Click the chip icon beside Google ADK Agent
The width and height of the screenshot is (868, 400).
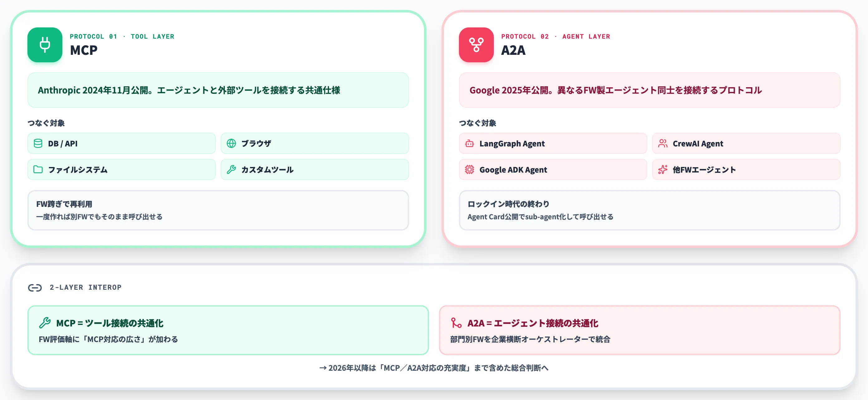pos(469,169)
